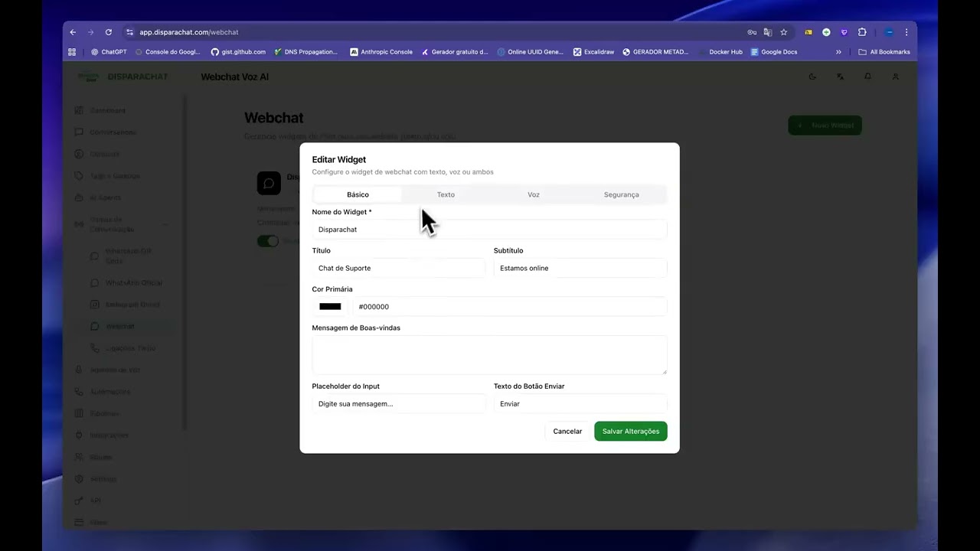Go back with the browser back arrow

click(x=73, y=32)
